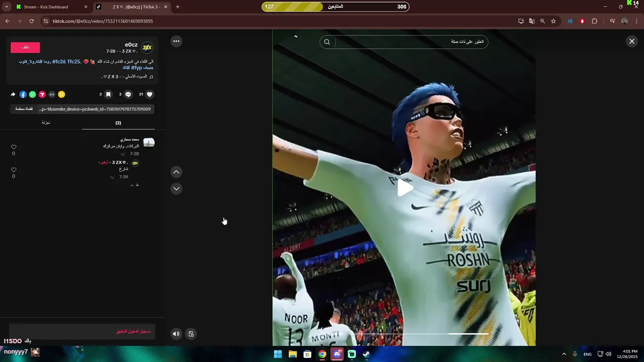644x362 pixels.
Task: Open the #fyp hashtag
Action: coord(137,67)
